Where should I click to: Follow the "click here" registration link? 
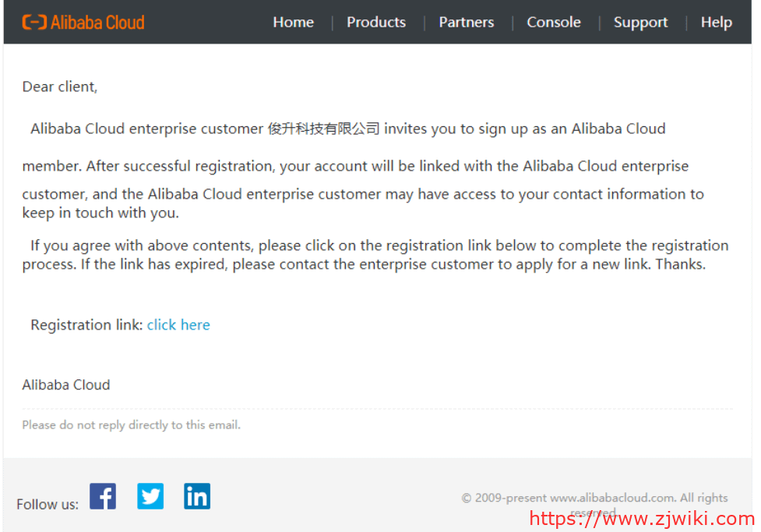click(x=178, y=325)
